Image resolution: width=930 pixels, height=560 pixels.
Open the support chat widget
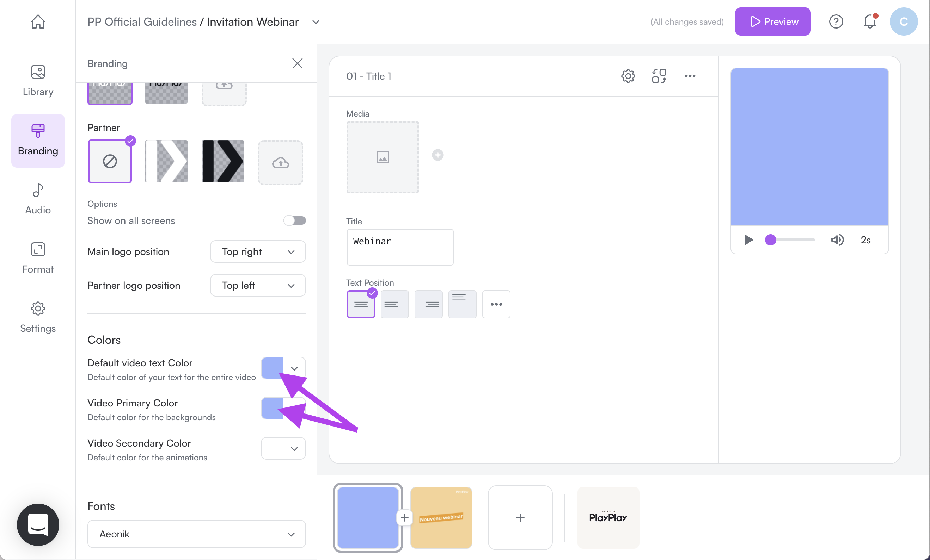tap(38, 524)
